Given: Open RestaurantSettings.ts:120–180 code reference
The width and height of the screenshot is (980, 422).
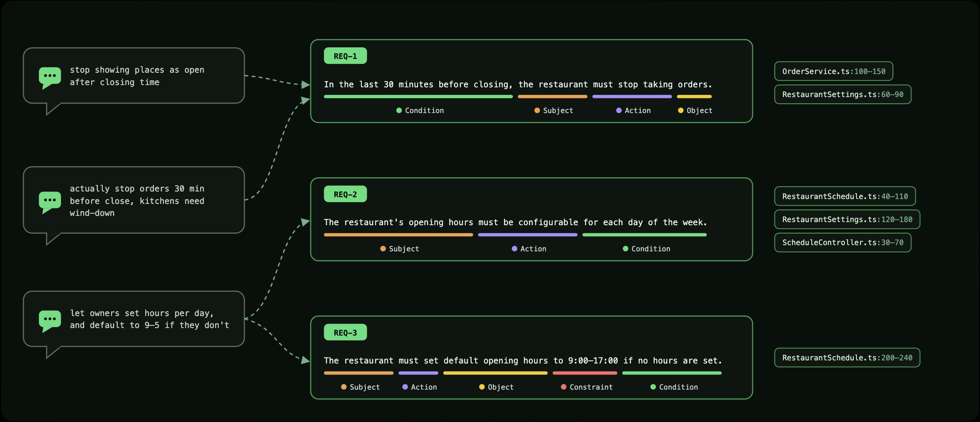Looking at the screenshot, I should click(x=847, y=219).
